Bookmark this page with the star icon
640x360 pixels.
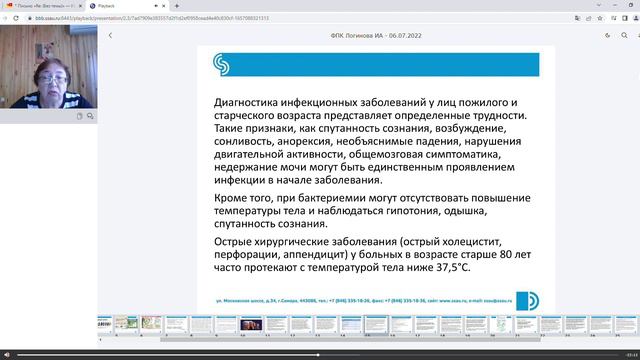[x=600, y=18]
